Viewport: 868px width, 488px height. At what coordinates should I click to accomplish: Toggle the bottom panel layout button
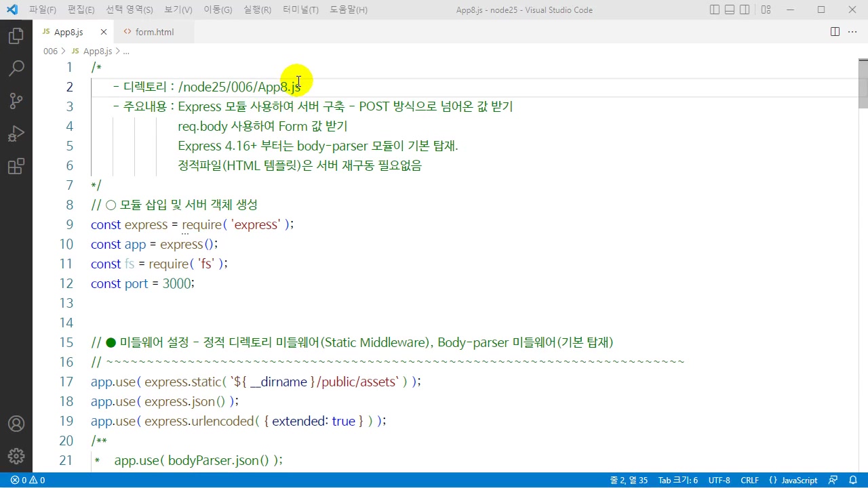pyautogui.click(x=730, y=9)
